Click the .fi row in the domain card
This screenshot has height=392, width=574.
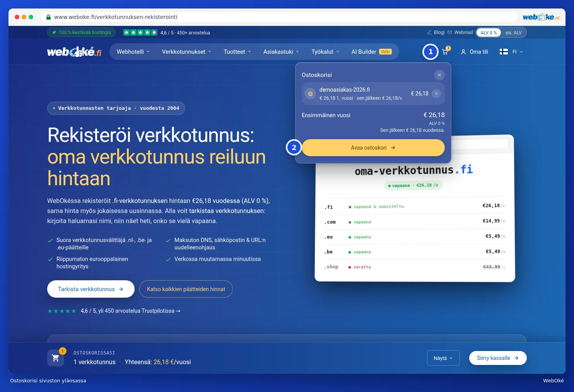(x=415, y=206)
